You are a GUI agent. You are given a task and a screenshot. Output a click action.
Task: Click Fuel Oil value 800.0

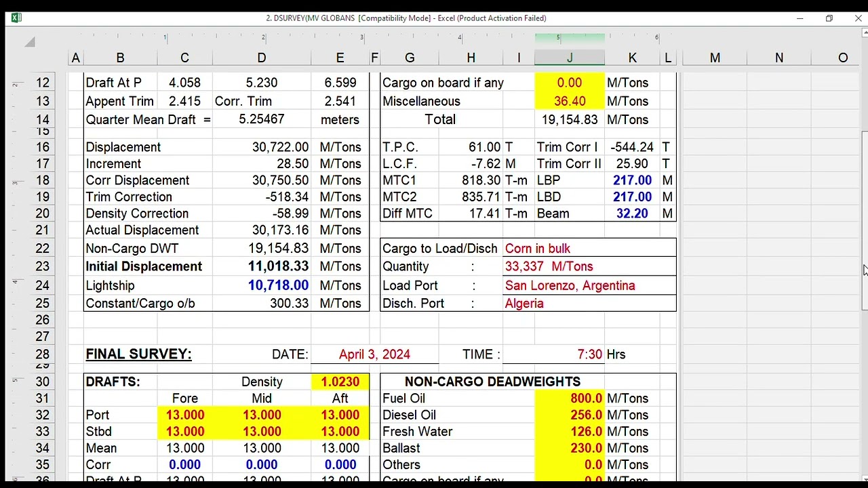click(570, 399)
